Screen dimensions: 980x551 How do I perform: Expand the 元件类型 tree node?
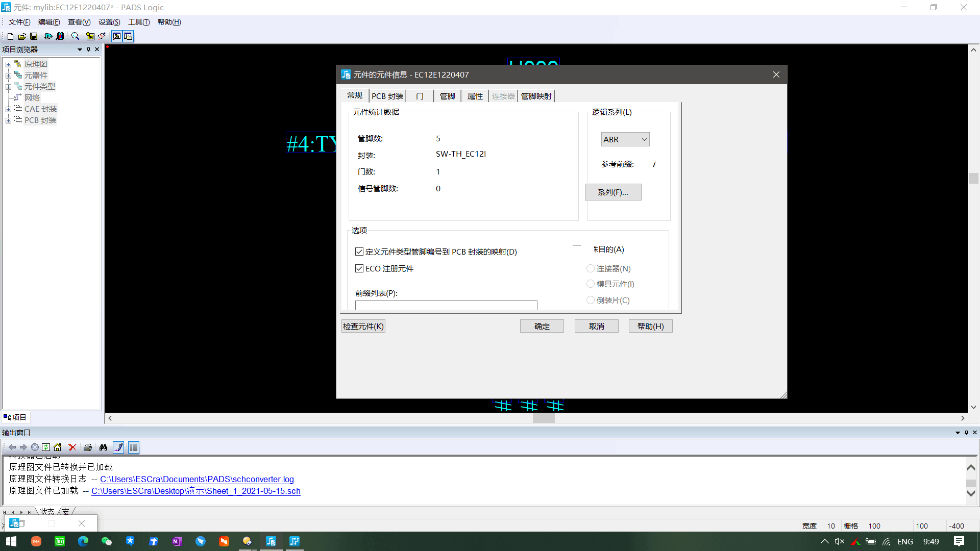point(8,87)
